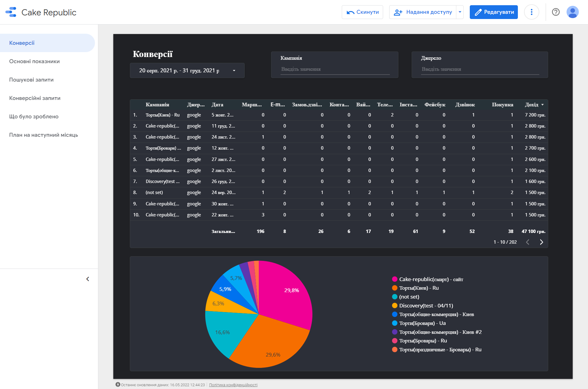Open the three-dot more options menu
Image resolution: width=588 pixels, height=389 pixels.
click(x=532, y=12)
